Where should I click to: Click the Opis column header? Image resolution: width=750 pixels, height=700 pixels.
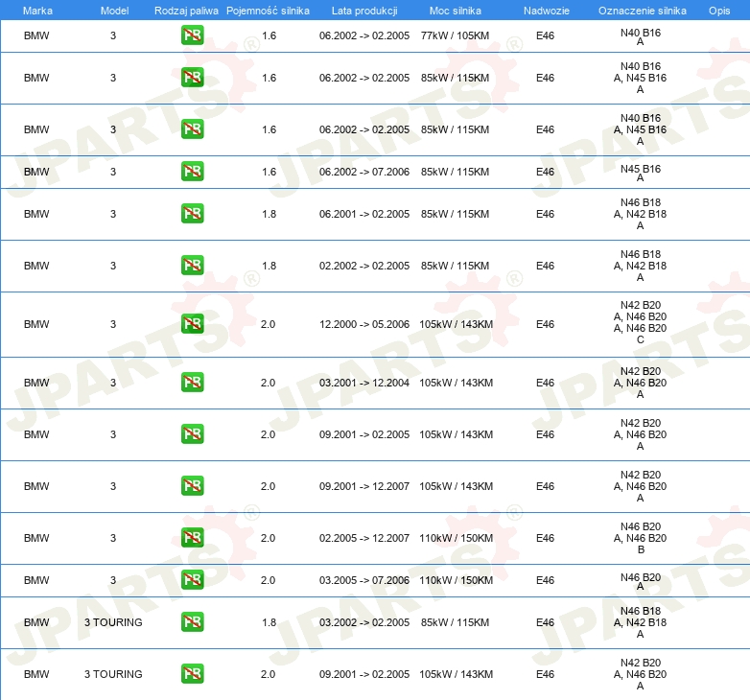pos(719,11)
